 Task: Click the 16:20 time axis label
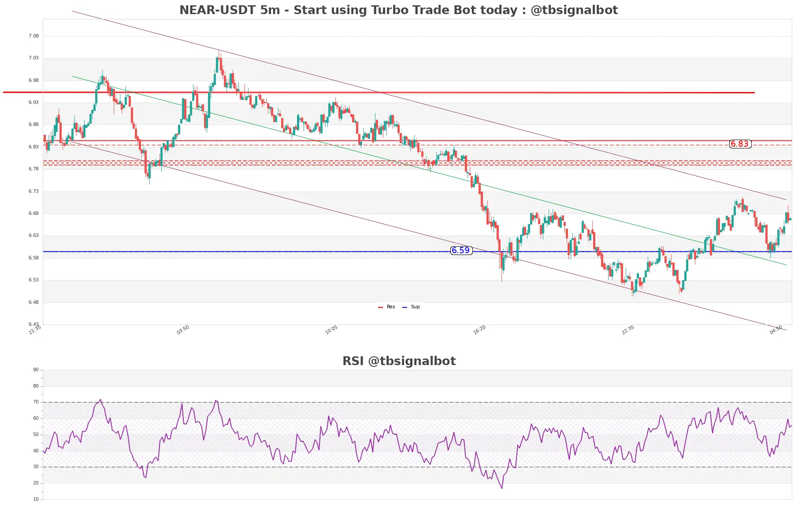coord(479,330)
